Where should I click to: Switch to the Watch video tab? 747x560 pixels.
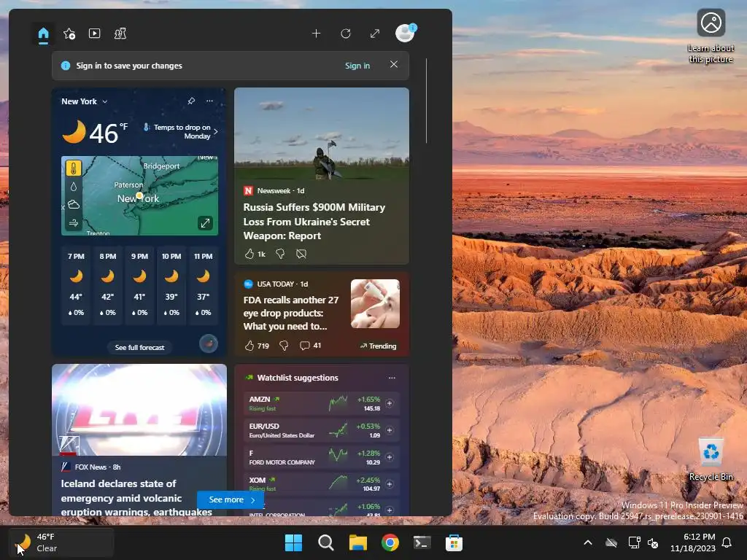94,34
